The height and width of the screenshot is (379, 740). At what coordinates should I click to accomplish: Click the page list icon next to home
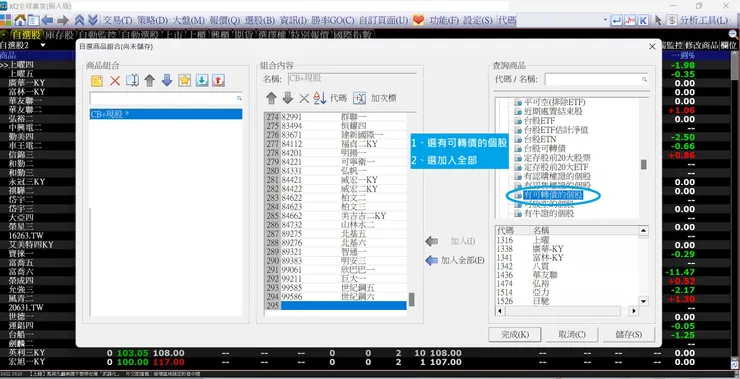33,20
